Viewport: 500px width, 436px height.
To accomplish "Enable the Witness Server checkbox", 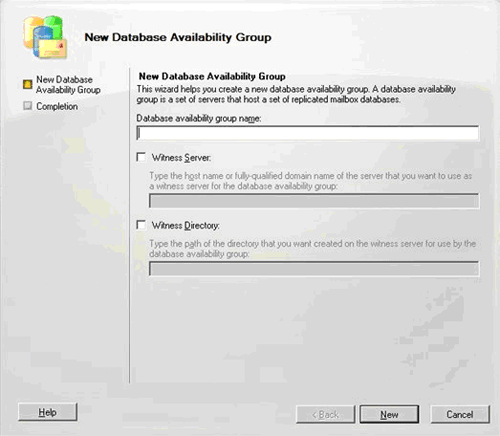I will (141, 157).
